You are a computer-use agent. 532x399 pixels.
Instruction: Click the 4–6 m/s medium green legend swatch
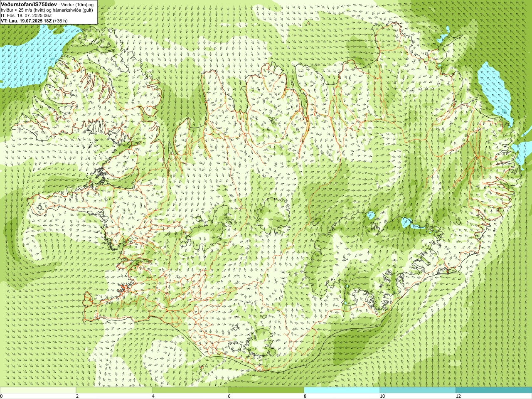point(190,390)
